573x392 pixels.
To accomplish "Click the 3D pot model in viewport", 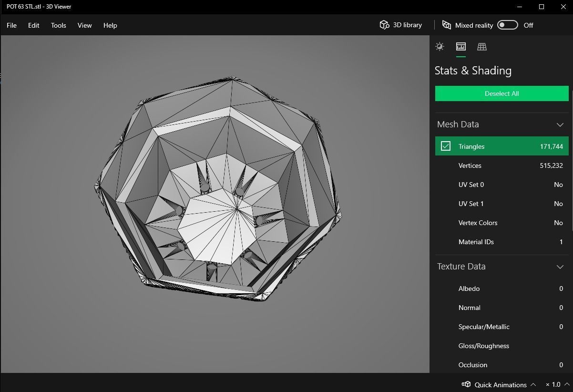I will tap(218, 188).
